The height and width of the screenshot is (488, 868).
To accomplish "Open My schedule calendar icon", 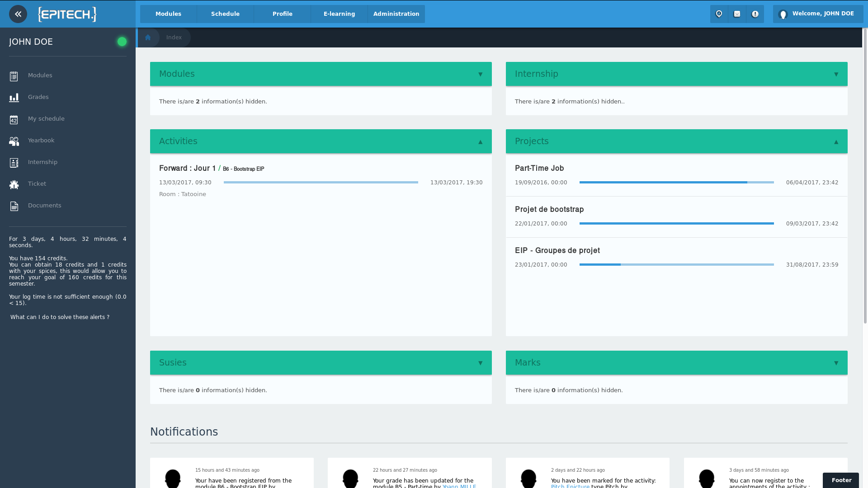I will (x=14, y=118).
